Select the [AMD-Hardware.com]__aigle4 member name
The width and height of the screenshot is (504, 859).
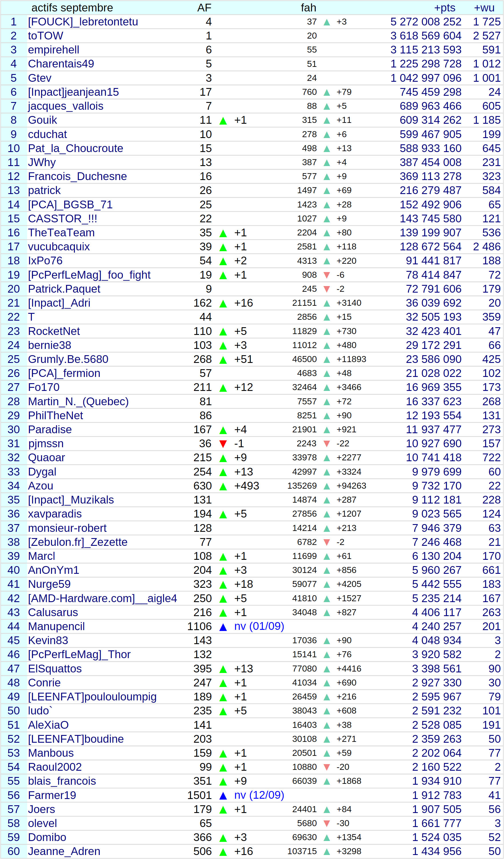tap(103, 598)
